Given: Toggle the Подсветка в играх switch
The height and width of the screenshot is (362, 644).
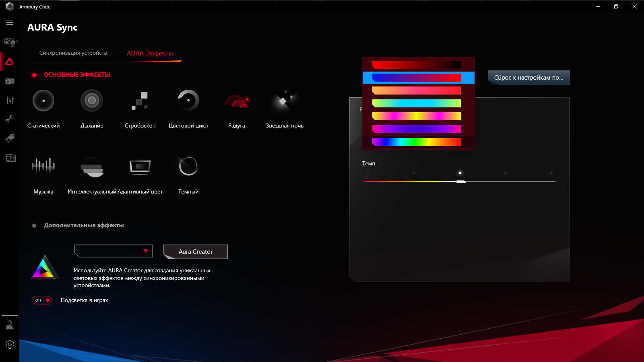Looking at the screenshot, I should click(42, 300).
